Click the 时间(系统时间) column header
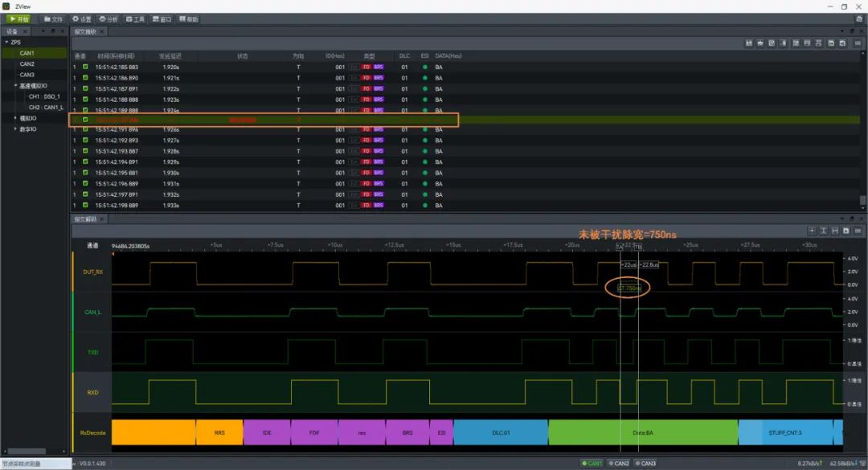 (x=116, y=56)
